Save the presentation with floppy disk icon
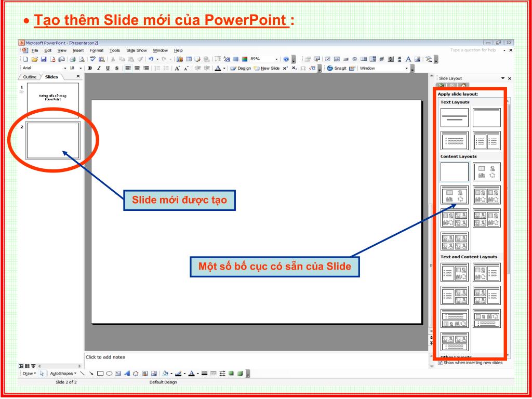Image resolution: width=532 pixels, height=399 pixels. pyautogui.click(x=44, y=59)
